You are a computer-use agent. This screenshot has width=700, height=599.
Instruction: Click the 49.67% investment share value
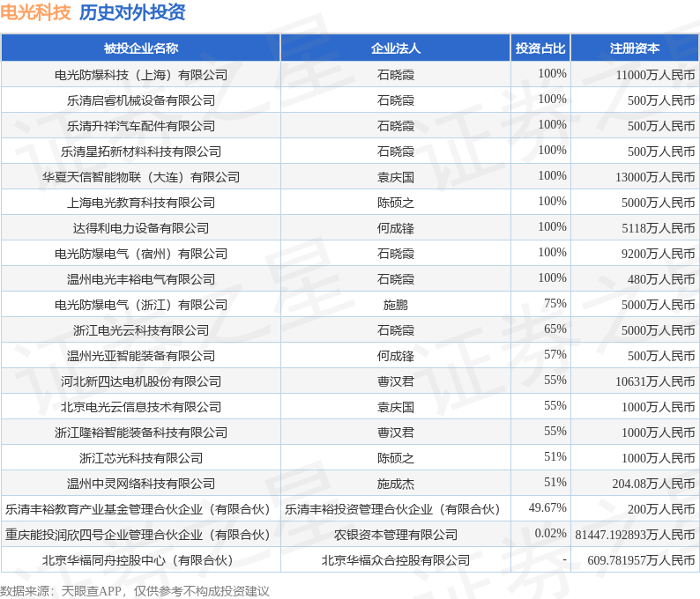pos(547,507)
